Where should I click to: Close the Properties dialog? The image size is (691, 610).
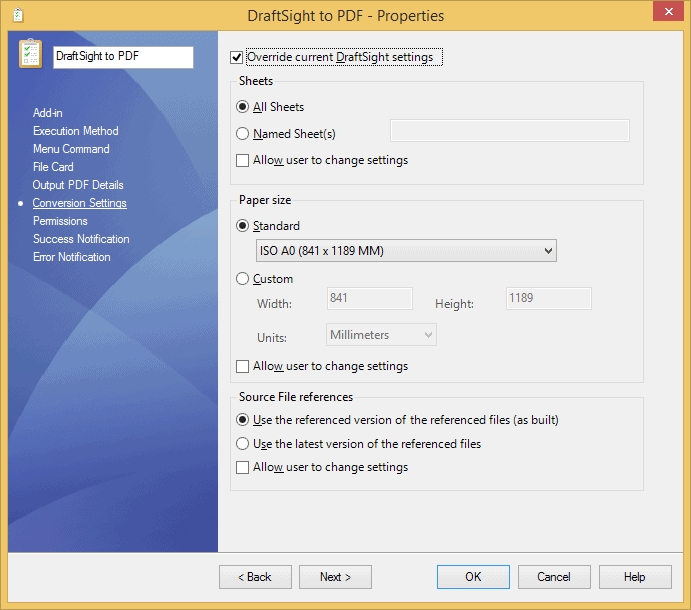669,11
